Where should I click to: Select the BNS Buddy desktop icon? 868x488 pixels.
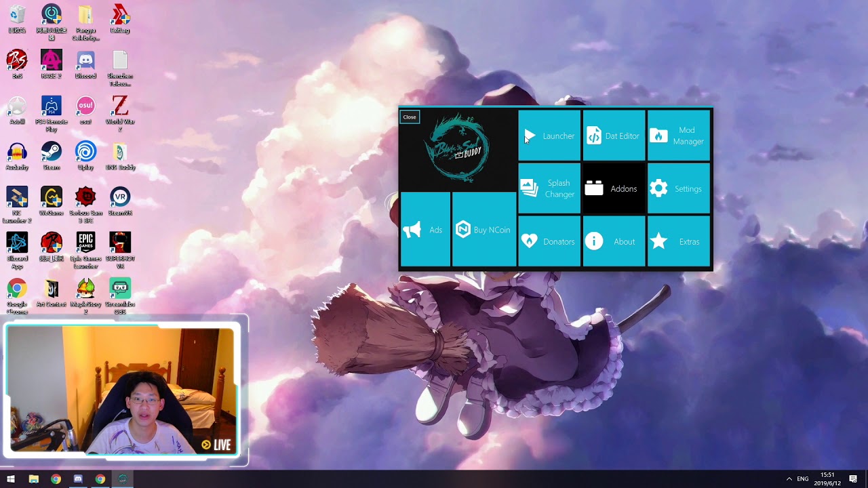(120, 157)
